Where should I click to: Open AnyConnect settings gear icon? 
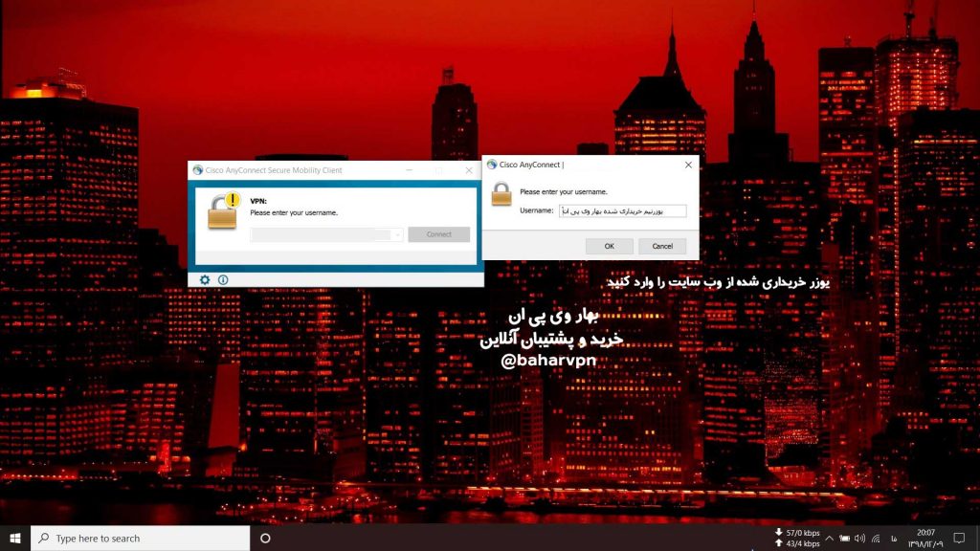[x=205, y=279]
